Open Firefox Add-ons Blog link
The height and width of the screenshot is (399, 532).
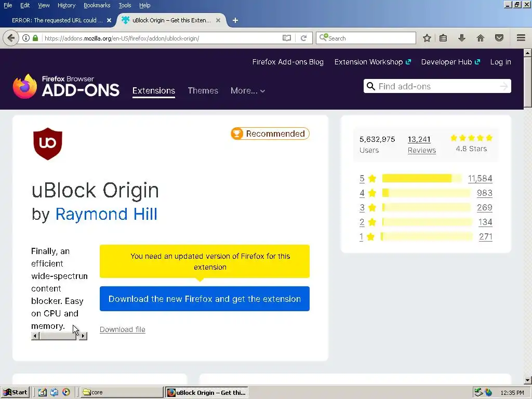288,62
